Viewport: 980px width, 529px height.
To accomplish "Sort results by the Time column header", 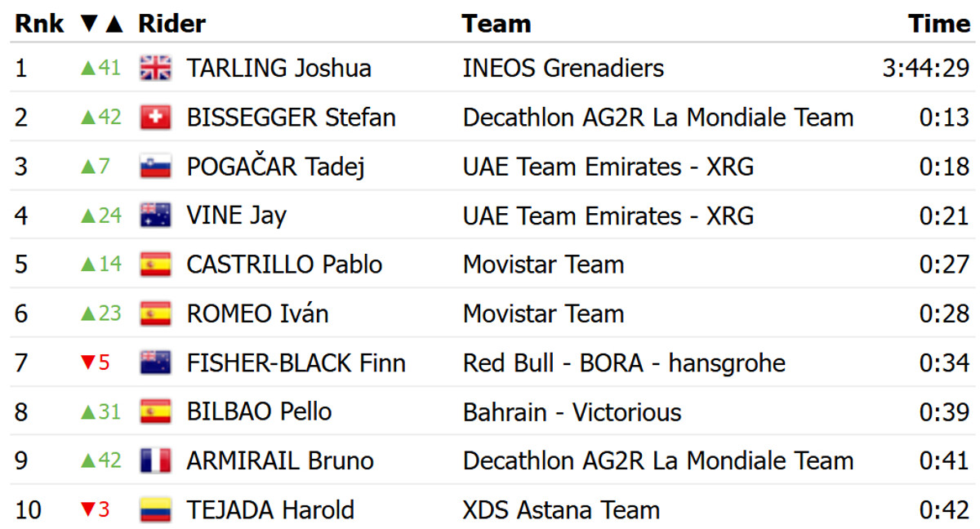I will click(x=939, y=24).
